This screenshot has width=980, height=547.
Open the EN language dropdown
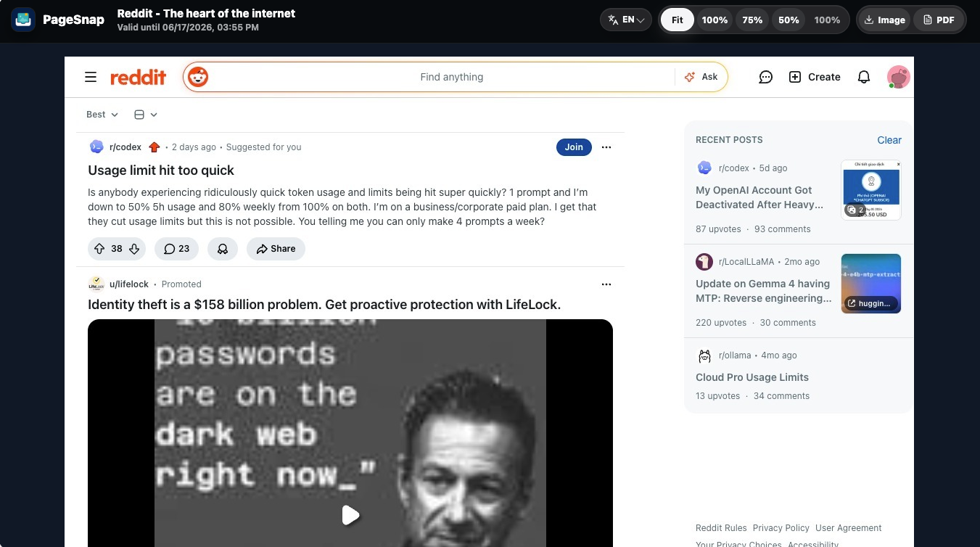(x=626, y=20)
